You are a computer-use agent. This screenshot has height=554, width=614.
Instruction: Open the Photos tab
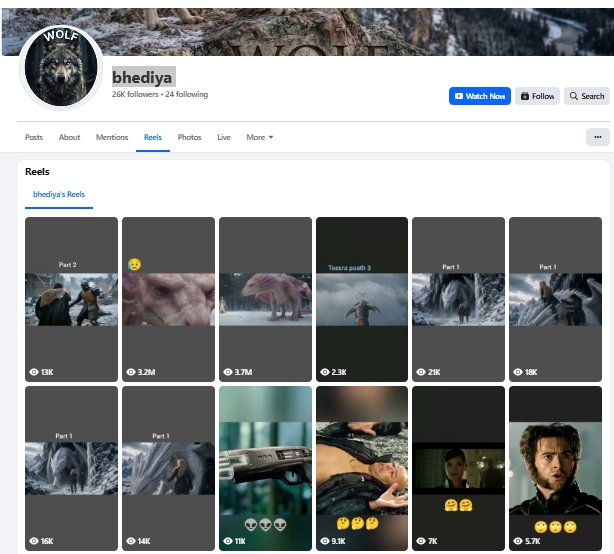(x=190, y=137)
